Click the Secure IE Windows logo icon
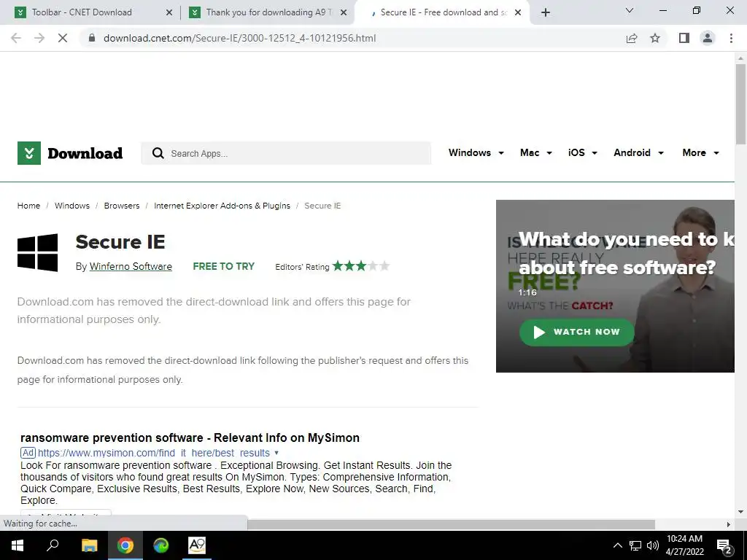The width and height of the screenshot is (747, 560). click(38, 252)
